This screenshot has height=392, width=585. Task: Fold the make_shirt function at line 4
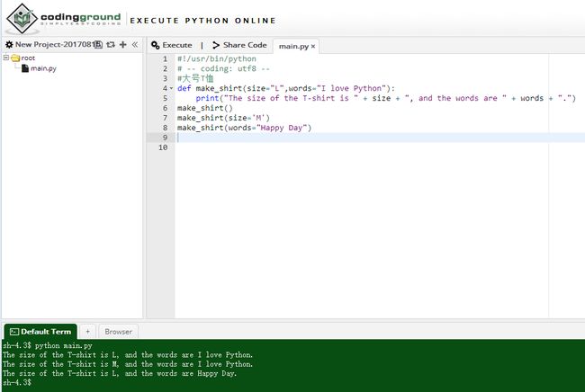click(171, 88)
